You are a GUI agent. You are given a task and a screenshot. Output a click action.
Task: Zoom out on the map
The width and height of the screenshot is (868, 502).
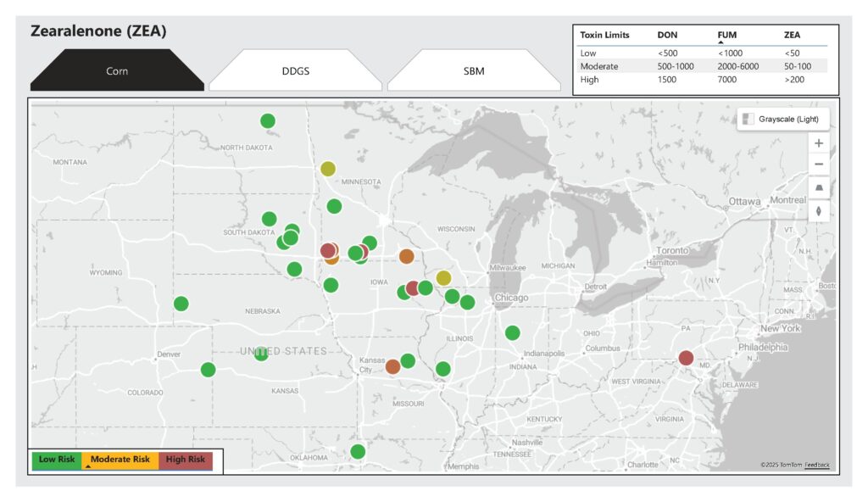coord(818,165)
